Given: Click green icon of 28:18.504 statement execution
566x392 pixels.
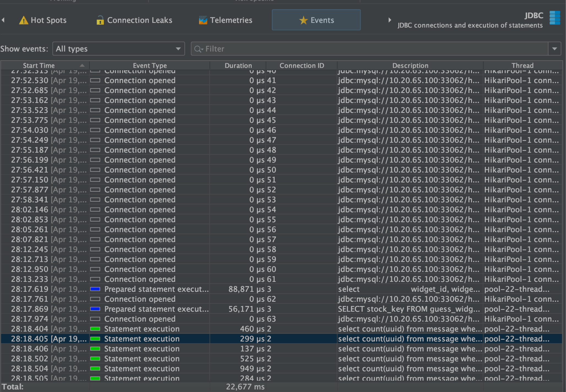Looking at the screenshot, I should tap(95, 368).
